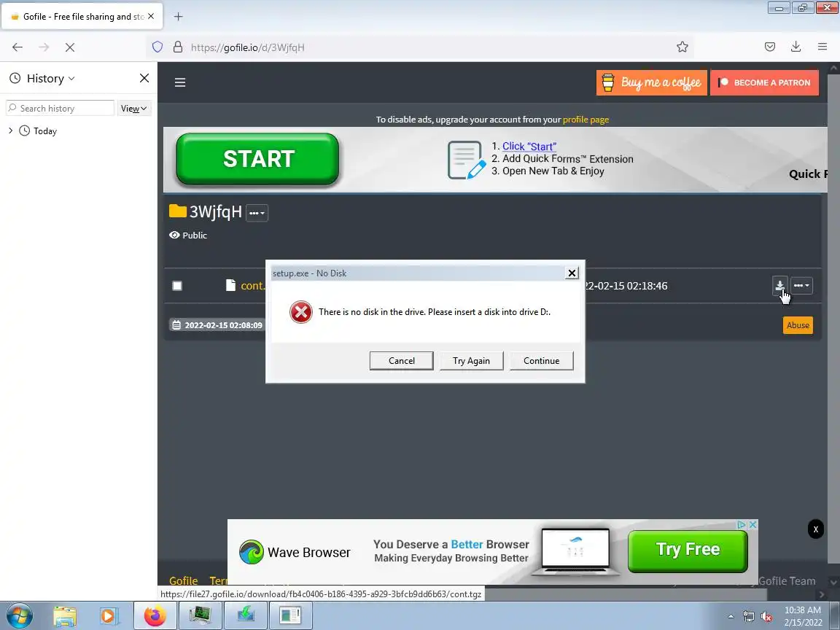
Task: Click the Search history field
Action: click(x=60, y=108)
